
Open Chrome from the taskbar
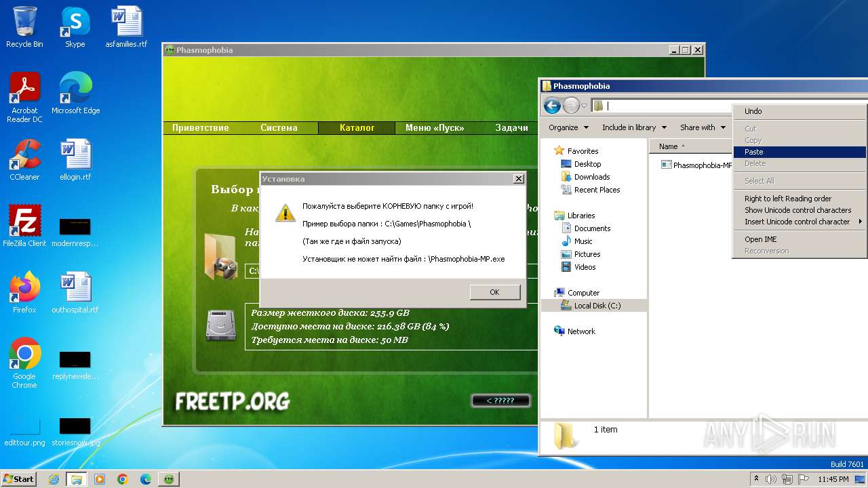[123, 479]
